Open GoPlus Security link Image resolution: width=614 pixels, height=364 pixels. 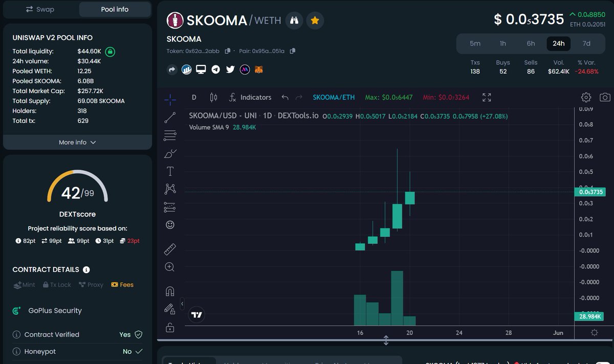pyautogui.click(x=47, y=310)
